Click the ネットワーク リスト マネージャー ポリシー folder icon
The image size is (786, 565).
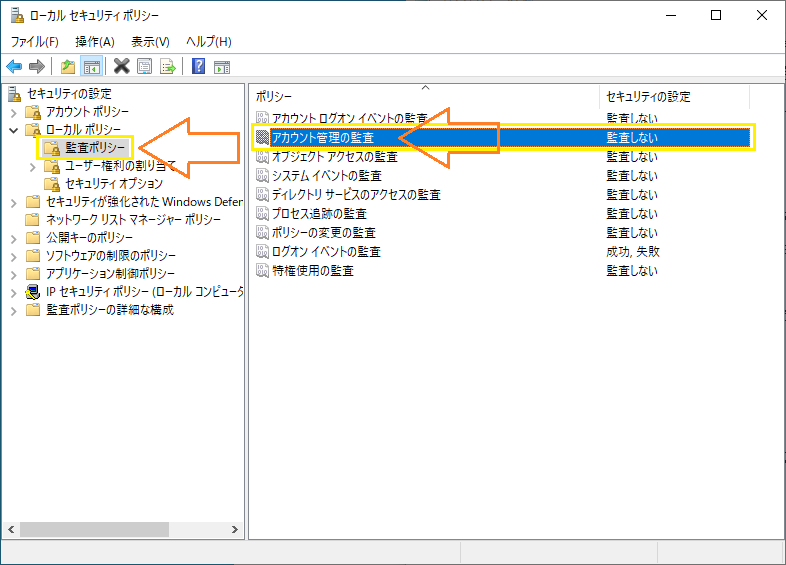tap(33, 220)
